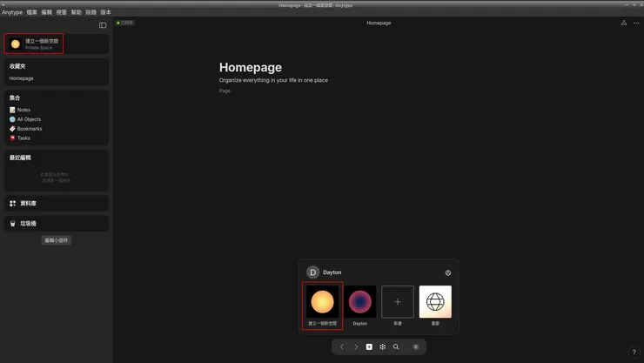Click the 最近編輯 widget header
Viewport: 644px width, 363px height.
tap(20, 158)
